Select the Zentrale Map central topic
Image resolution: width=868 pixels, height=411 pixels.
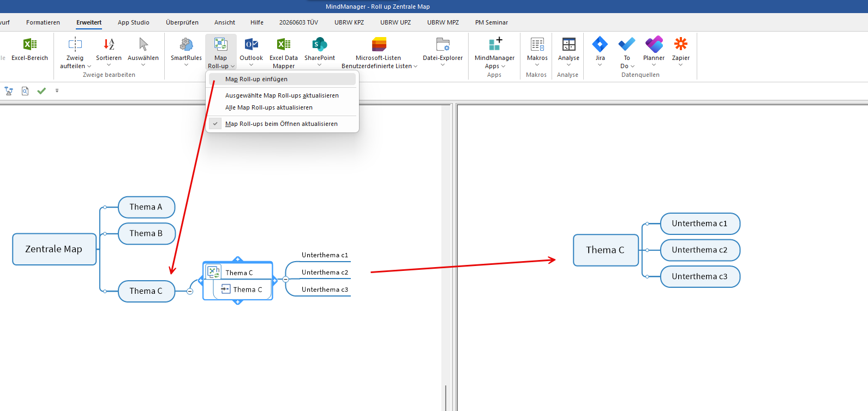54,249
